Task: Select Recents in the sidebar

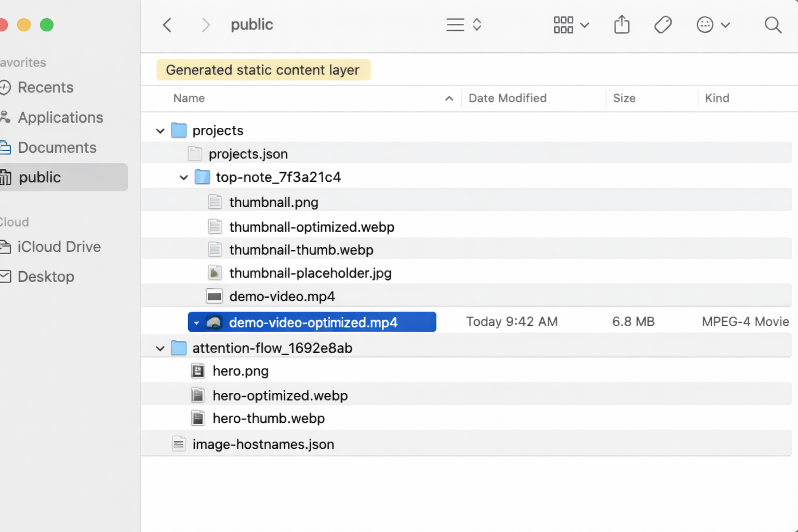Action: click(45, 87)
